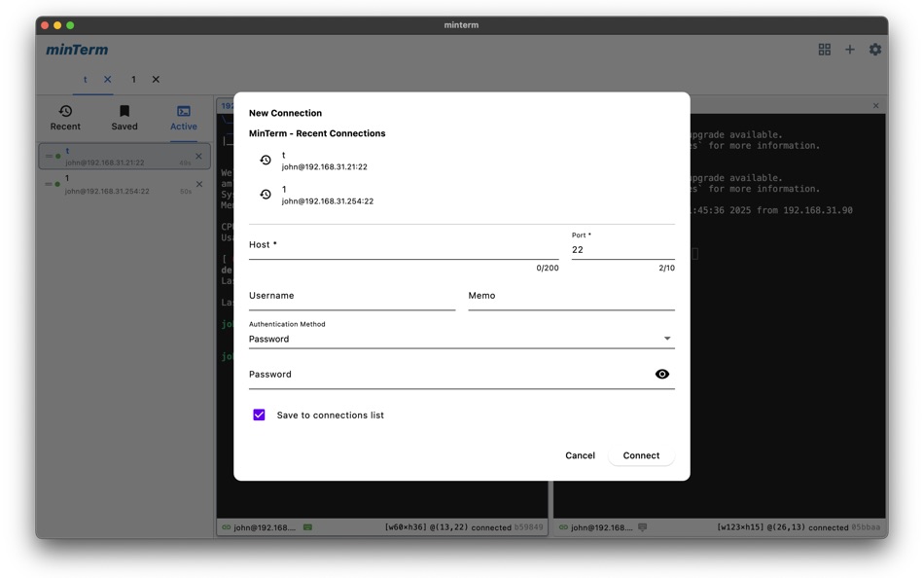The image size is (924, 578).
Task: Toggle password visibility with the eye icon
Action: [661, 374]
